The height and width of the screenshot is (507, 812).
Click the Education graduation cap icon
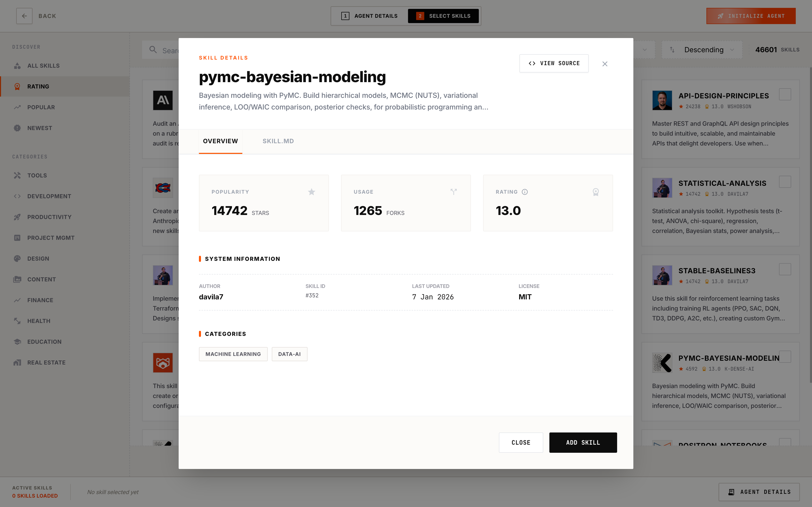click(x=18, y=342)
